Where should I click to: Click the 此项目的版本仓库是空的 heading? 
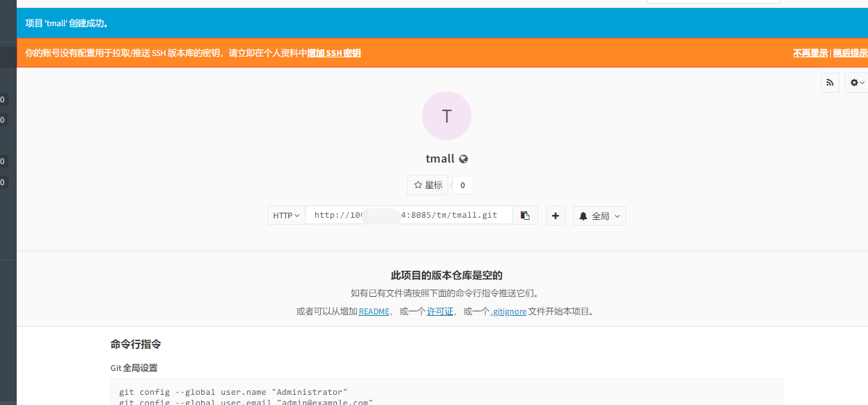(446, 276)
